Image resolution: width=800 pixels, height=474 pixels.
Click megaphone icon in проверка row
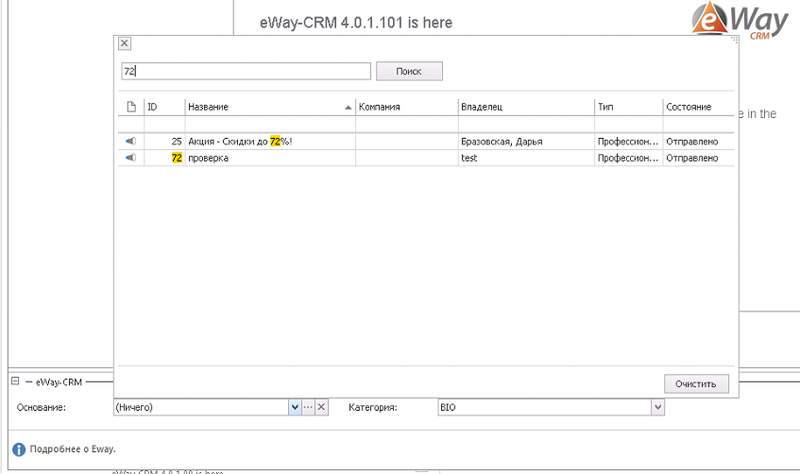[x=131, y=157]
